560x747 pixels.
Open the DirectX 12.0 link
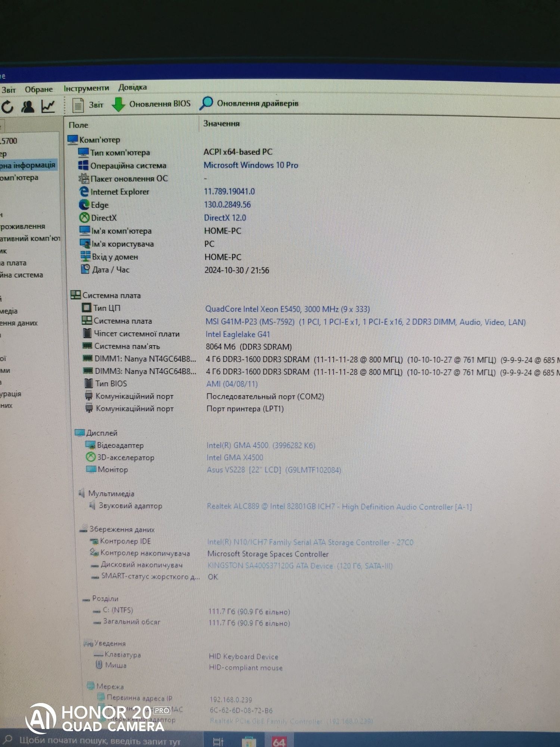(x=225, y=218)
